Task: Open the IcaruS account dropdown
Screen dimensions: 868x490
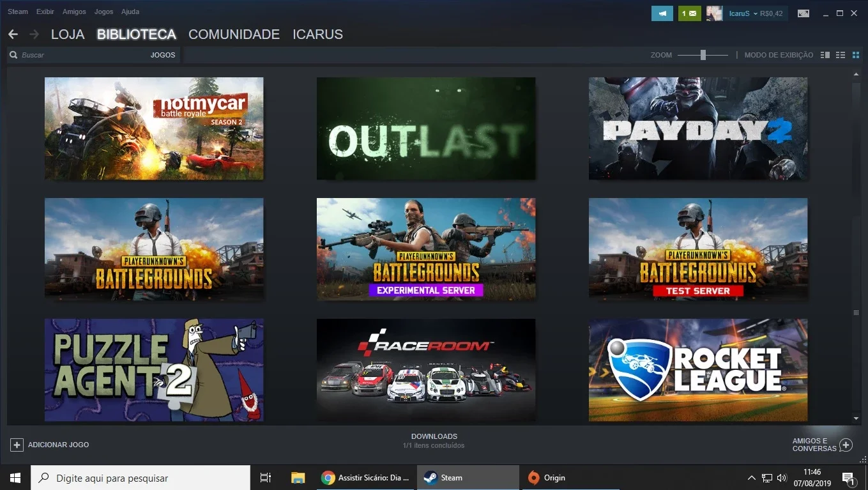Action: 743,13
